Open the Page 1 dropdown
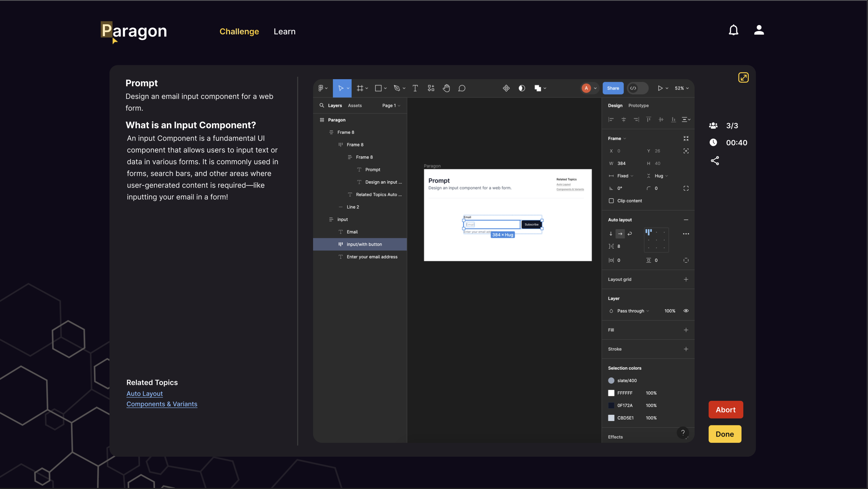 click(391, 106)
